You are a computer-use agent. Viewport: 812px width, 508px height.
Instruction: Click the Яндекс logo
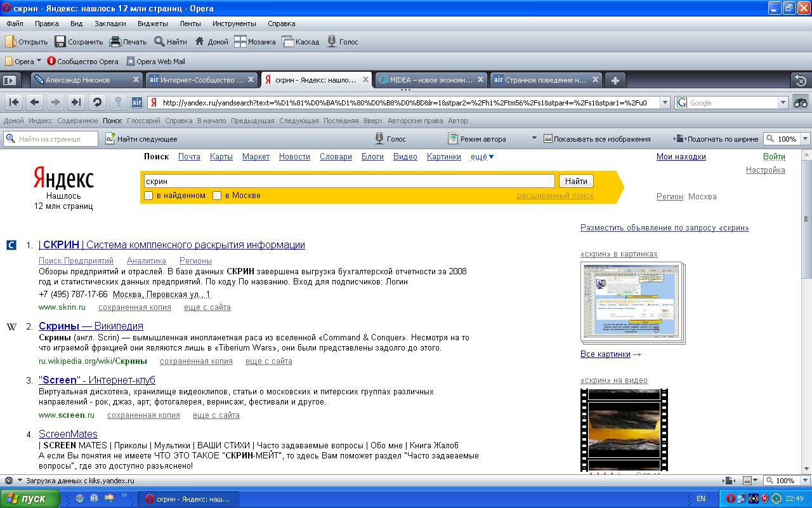63,179
